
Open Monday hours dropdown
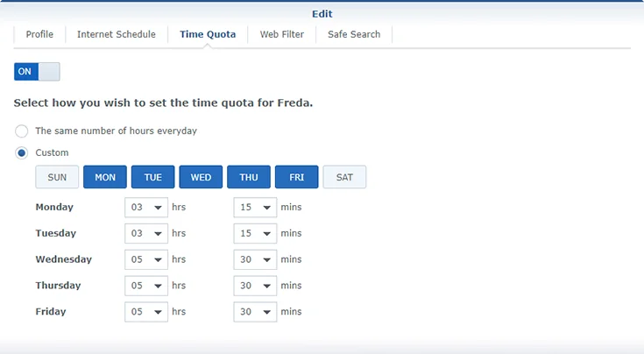(146, 208)
